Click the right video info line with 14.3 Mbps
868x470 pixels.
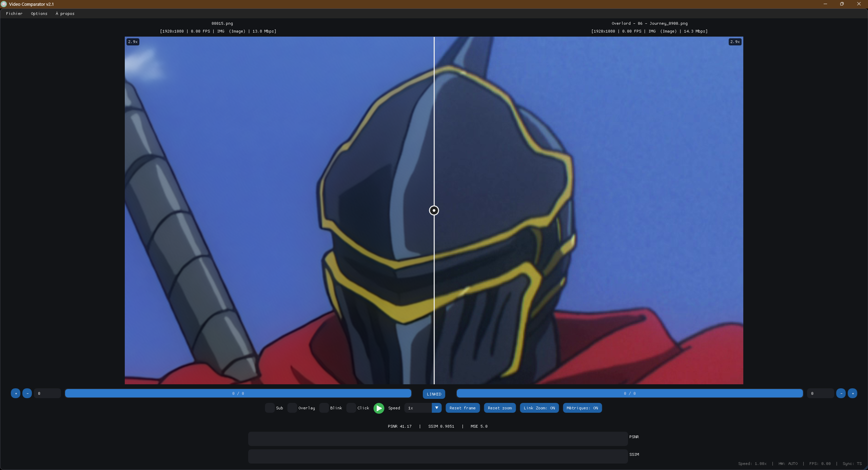[649, 31]
